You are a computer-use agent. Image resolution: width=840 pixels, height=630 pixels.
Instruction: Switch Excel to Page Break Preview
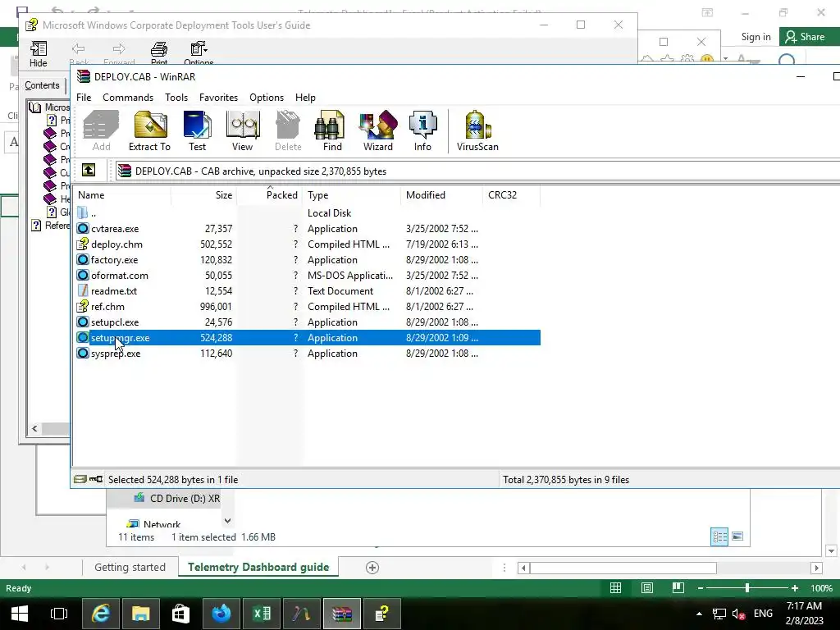point(678,588)
